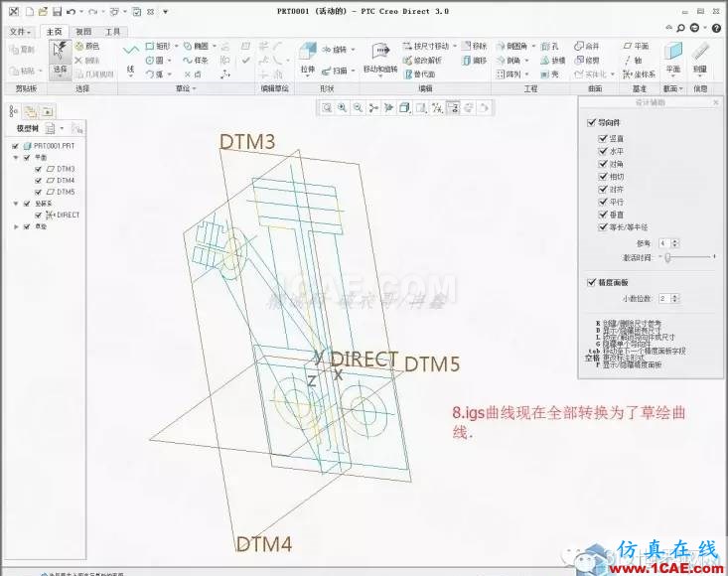Viewport: 728px width, 576px height.
Task: Expand the 草绘 node in model tree
Action: [16, 226]
